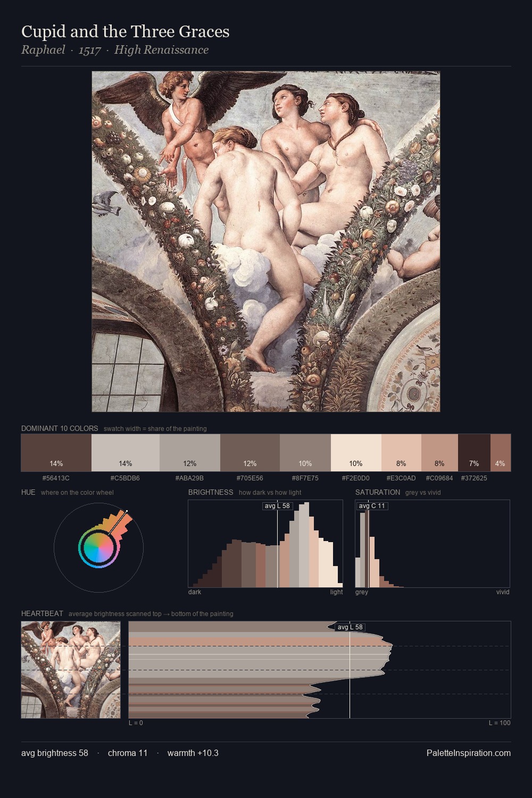The width and height of the screenshot is (532, 798).
Task: Click the hex label #ABA29B
Action: pos(189,478)
